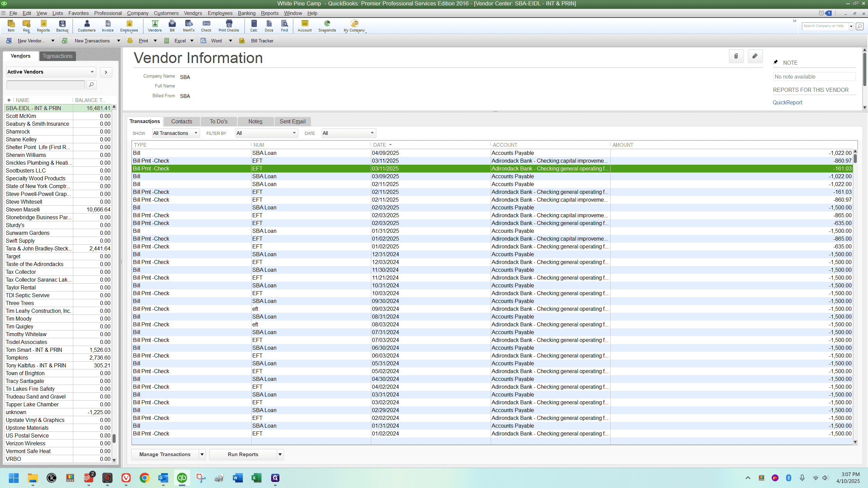This screenshot has width=868, height=488.
Task: Switch to the Notes tab
Action: tap(255, 121)
